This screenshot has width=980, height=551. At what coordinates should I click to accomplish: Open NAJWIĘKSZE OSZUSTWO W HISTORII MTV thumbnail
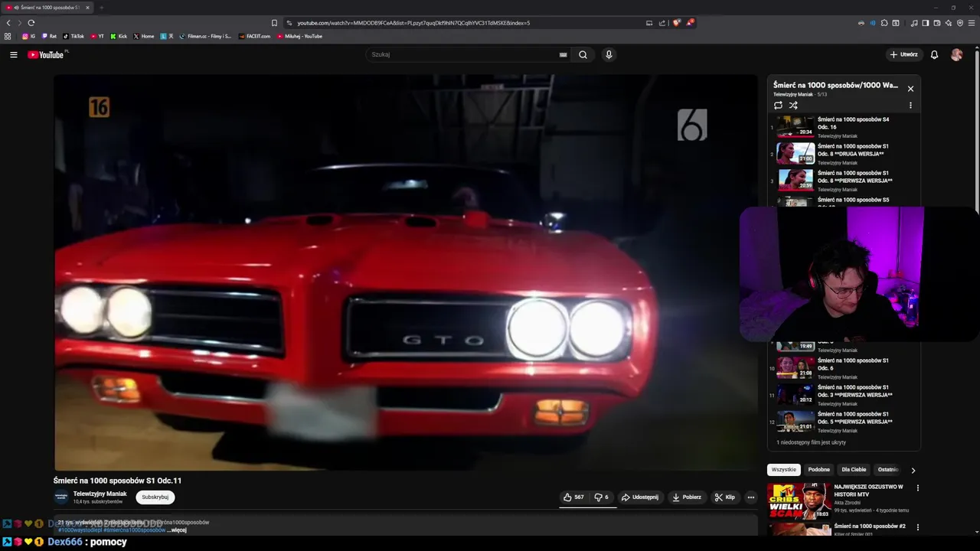click(799, 500)
